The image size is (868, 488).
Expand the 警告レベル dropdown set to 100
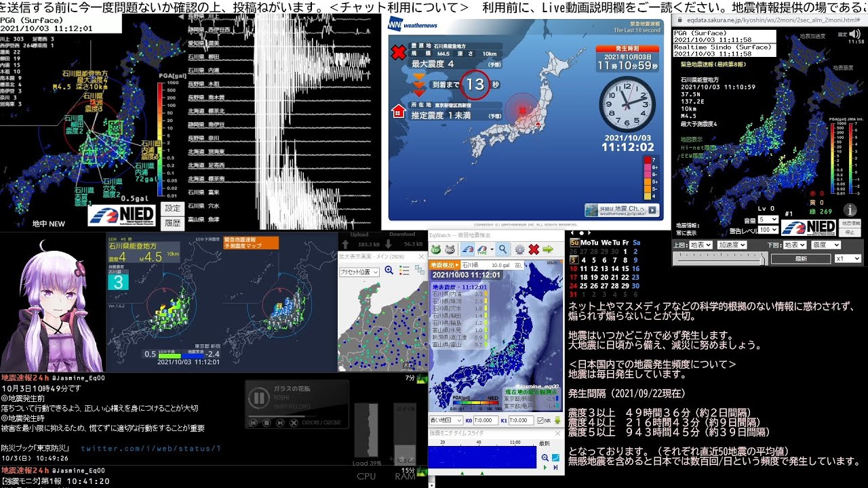[768, 230]
